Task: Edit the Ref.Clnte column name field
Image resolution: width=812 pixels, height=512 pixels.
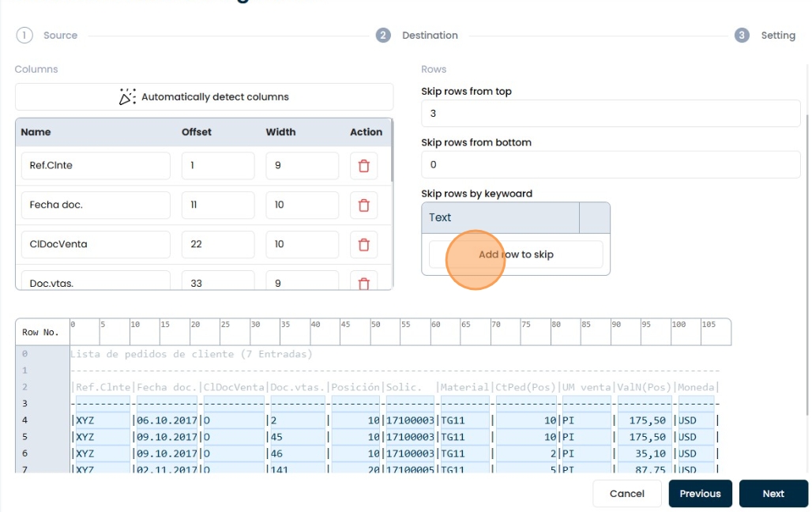Action: pos(95,165)
